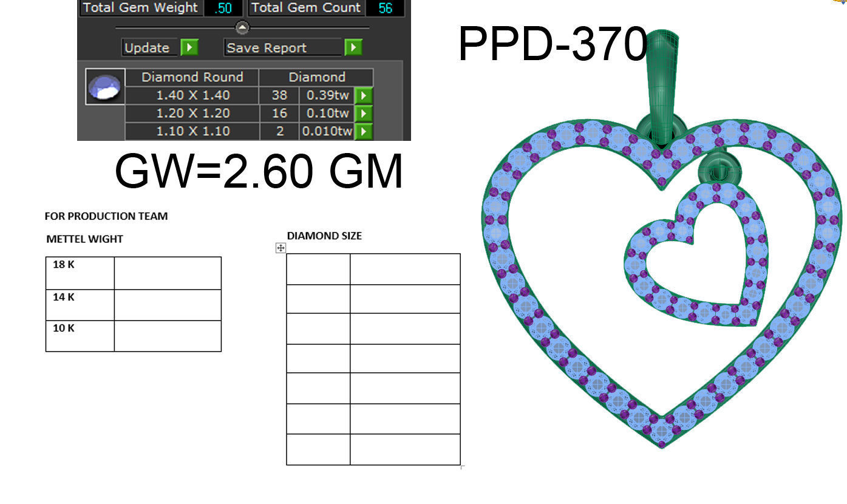Select the 1.20 X 1.20 size cell
Image resolution: width=847 pixels, height=504 pixels.
(192, 113)
